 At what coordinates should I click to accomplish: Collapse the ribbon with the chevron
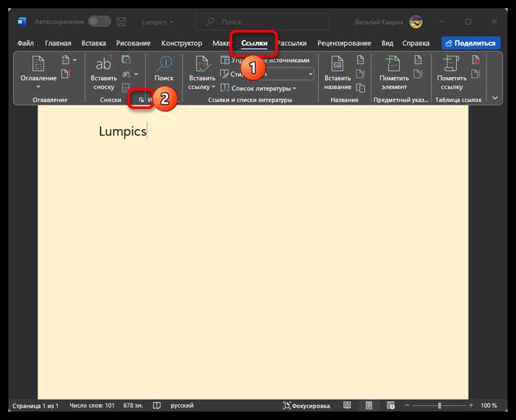pos(495,98)
